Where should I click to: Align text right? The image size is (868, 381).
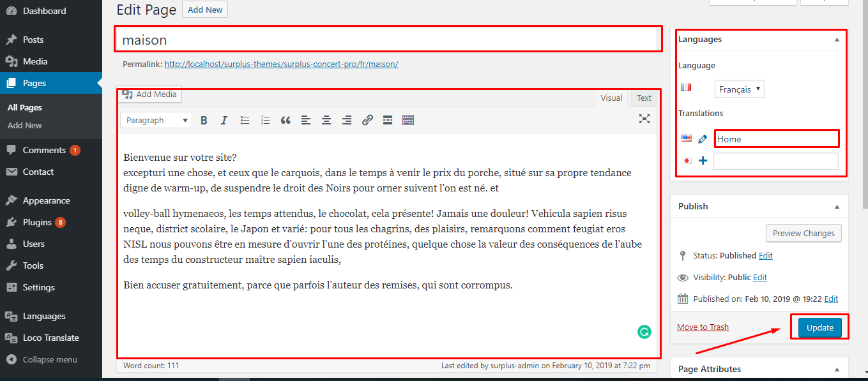(347, 120)
